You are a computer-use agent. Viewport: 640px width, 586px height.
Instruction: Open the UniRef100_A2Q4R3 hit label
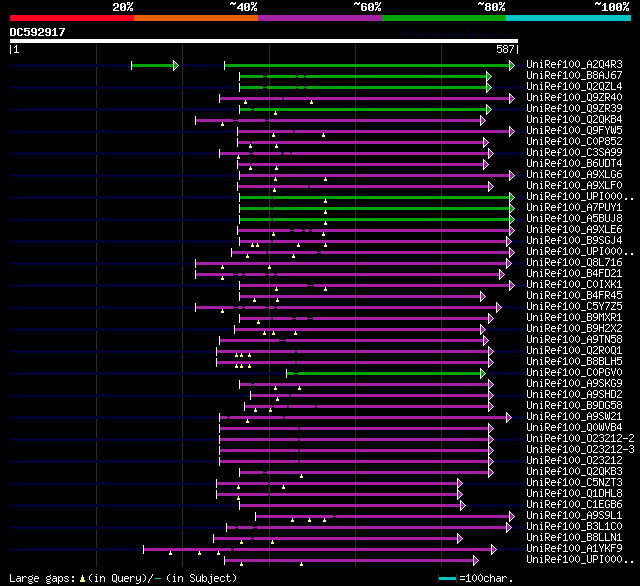(574, 64)
